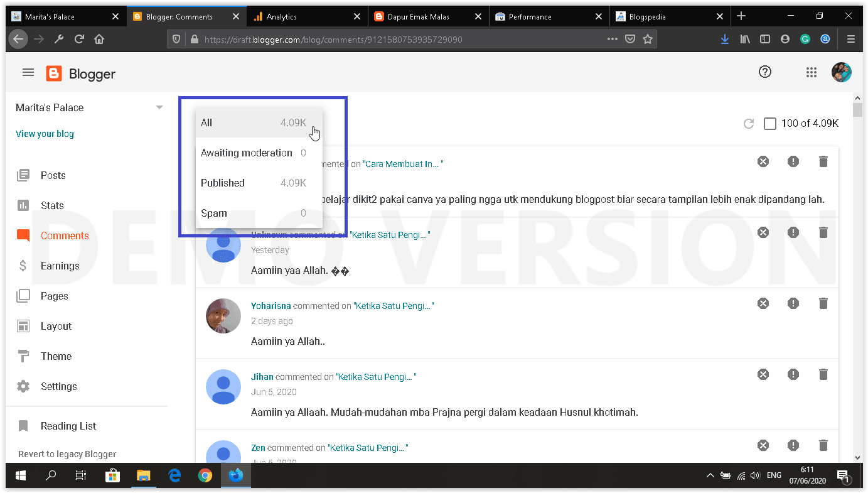This screenshot has width=868, height=493.
Task: Open Windows Start menu
Action: click(21, 475)
